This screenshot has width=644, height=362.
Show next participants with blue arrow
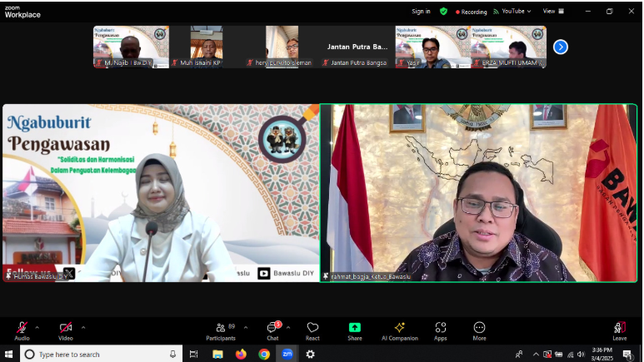pyautogui.click(x=561, y=47)
